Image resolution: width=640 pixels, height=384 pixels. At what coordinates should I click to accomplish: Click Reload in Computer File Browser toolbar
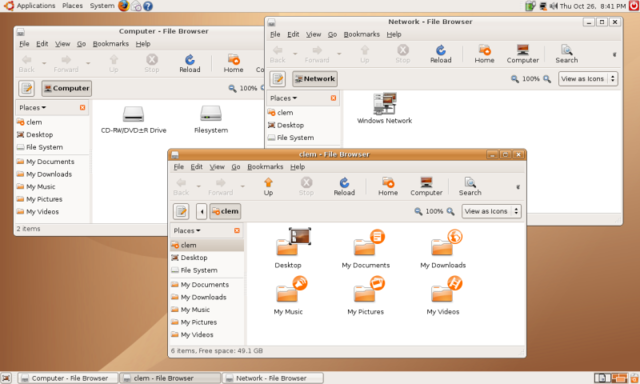190,64
